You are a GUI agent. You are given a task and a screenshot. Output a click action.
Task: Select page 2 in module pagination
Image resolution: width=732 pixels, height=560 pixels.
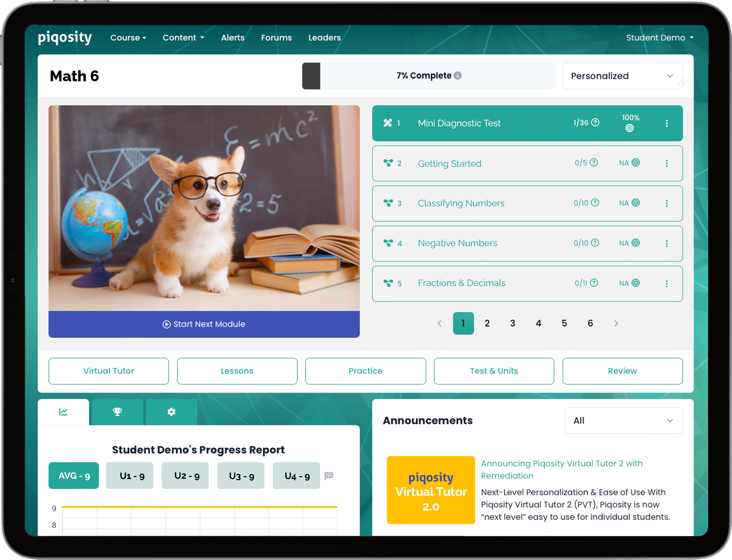487,322
